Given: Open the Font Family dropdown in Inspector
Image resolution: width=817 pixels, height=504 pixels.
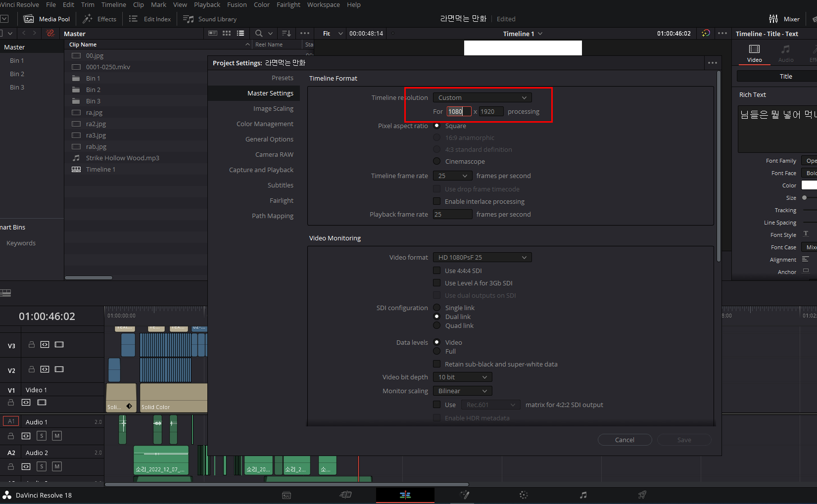Looking at the screenshot, I should pyautogui.click(x=809, y=161).
